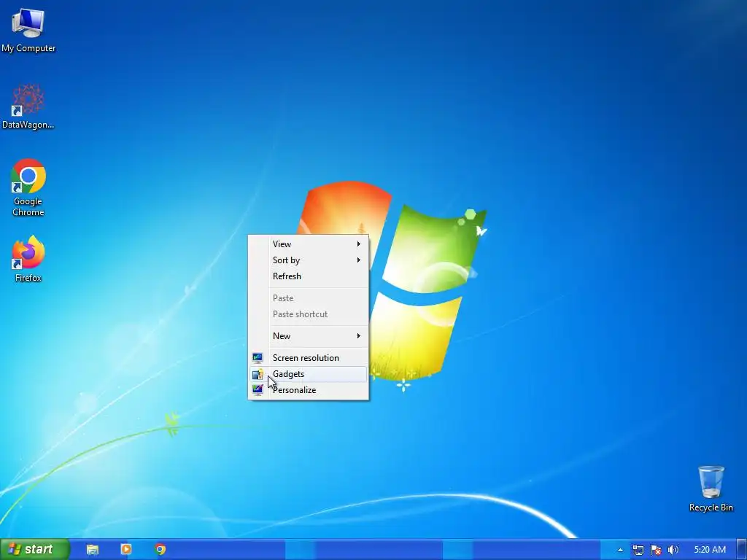Expand the View submenu arrow
747x560 pixels.
pos(359,244)
